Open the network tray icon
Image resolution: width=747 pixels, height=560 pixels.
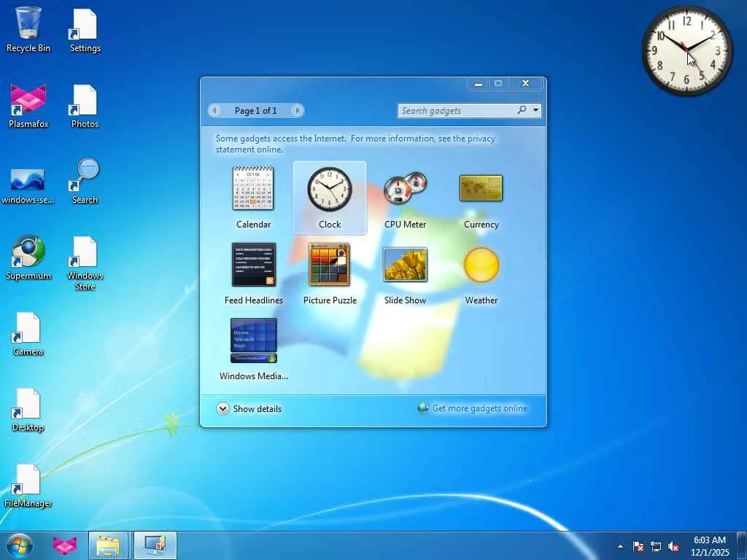point(656,546)
